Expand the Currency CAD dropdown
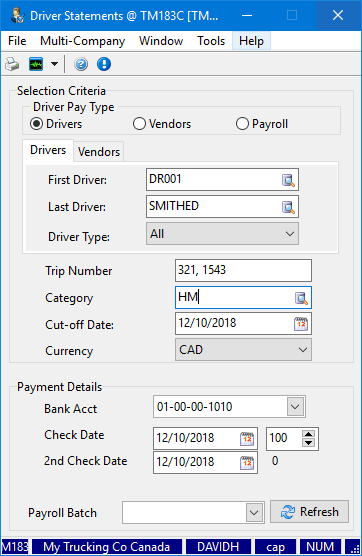The height and width of the screenshot is (556, 362). [243, 350]
